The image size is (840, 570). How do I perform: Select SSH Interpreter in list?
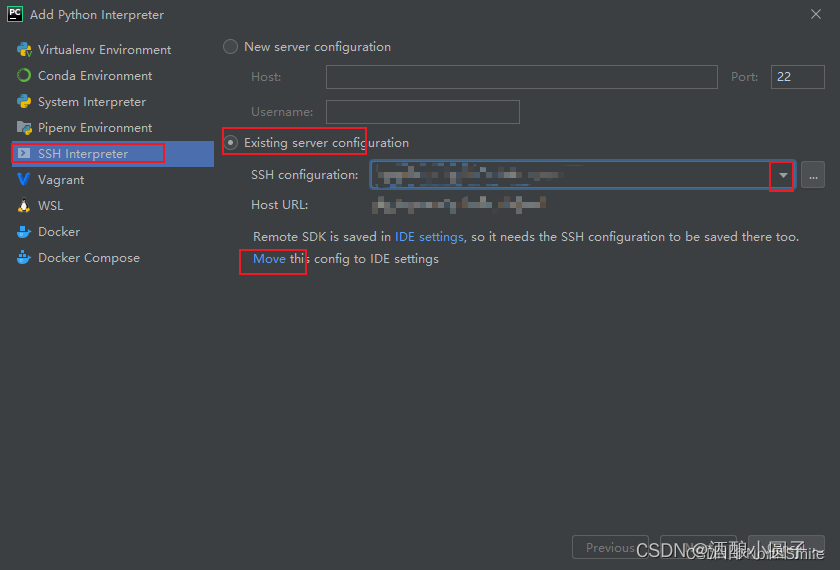112,154
